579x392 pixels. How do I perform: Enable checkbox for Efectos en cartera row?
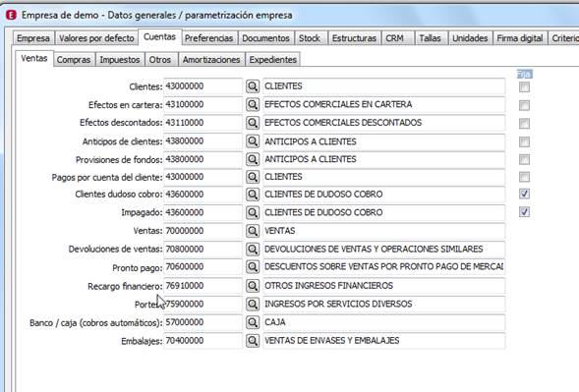524,105
